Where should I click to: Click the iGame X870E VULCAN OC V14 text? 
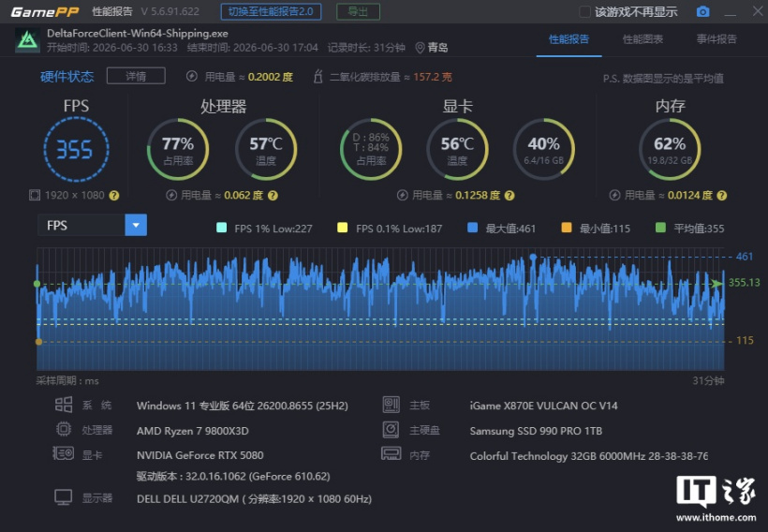click(x=543, y=406)
